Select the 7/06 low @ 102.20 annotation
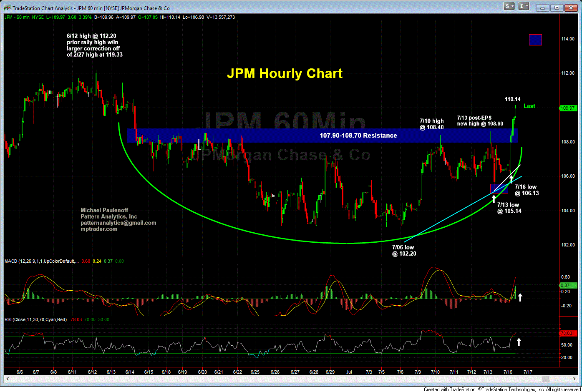The image size is (582, 392). [404, 250]
